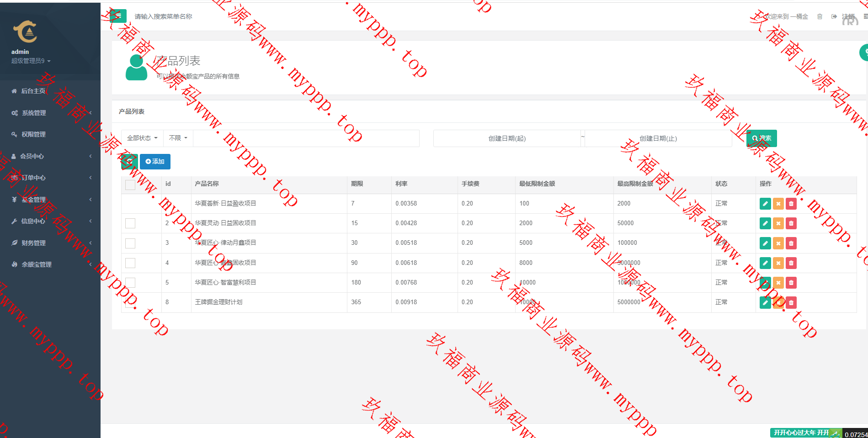Screen dimensions: 868x438
Task: Click the red delete icon for 华夏荟新 row
Action: (x=791, y=204)
